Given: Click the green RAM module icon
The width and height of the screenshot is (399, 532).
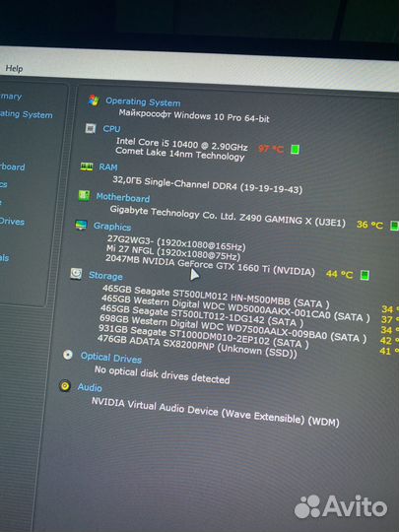Looking at the screenshot, I should [87, 166].
